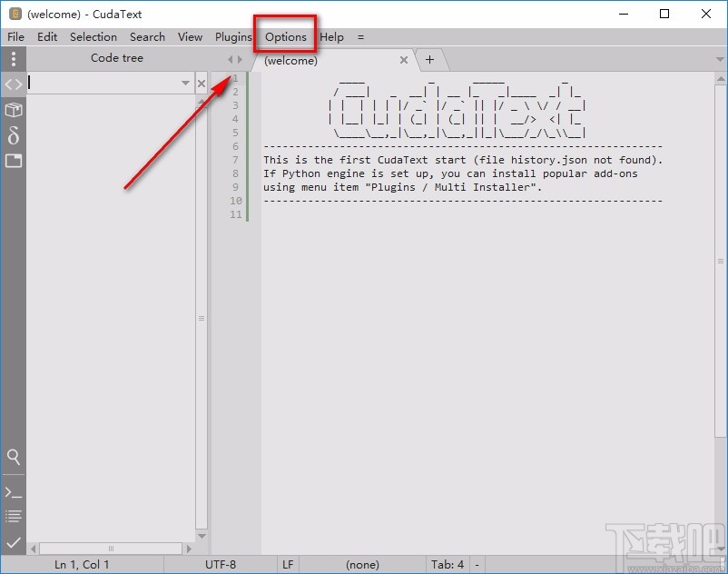The image size is (728, 574).
Task: Open the Plugins menu
Action: pos(233,36)
